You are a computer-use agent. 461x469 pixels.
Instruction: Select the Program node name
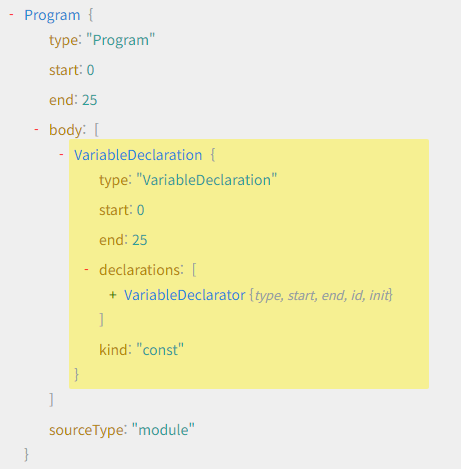pos(52,15)
